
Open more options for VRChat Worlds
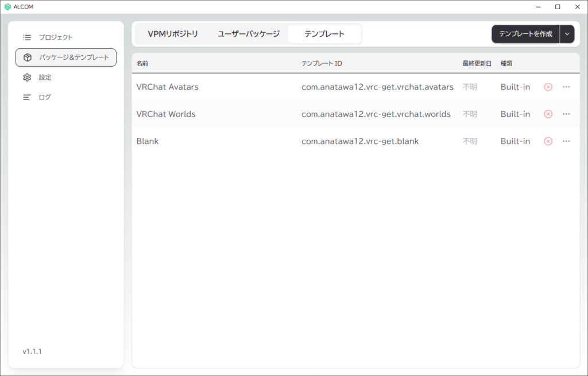(566, 114)
